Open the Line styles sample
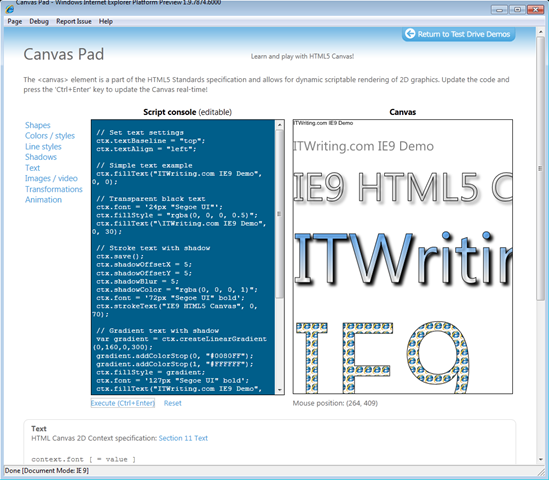549x480 pixels. point(43,146)
